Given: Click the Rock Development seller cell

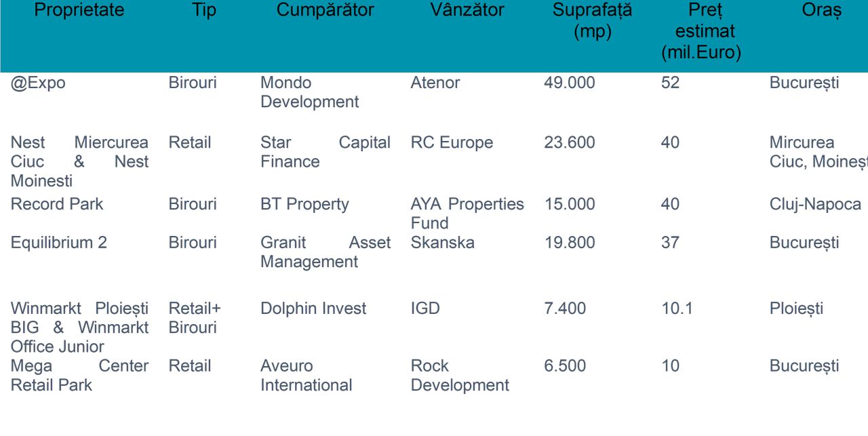Looking at the screenshot, I should [460, 375].
